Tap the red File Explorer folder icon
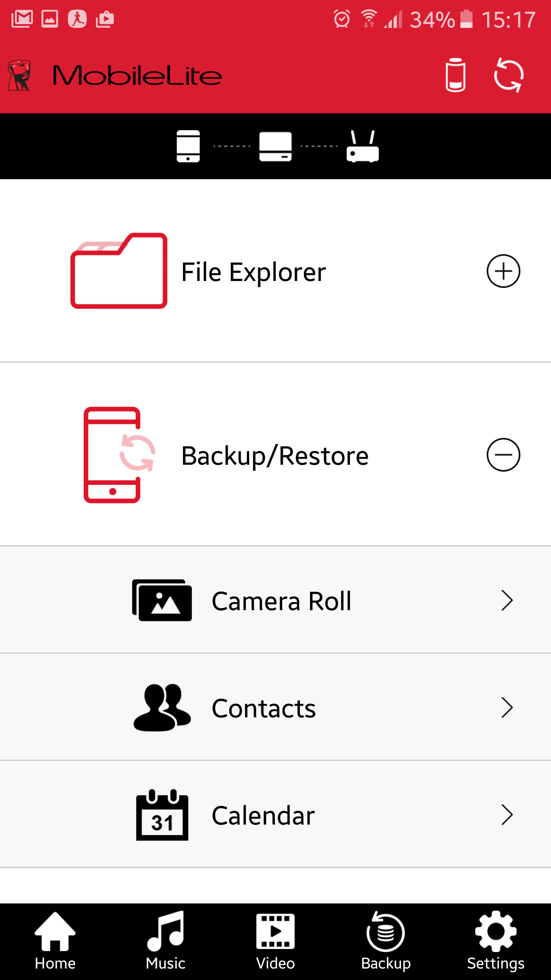The width and height of the screenshot is (551, 980). click(x=119, y=271)
